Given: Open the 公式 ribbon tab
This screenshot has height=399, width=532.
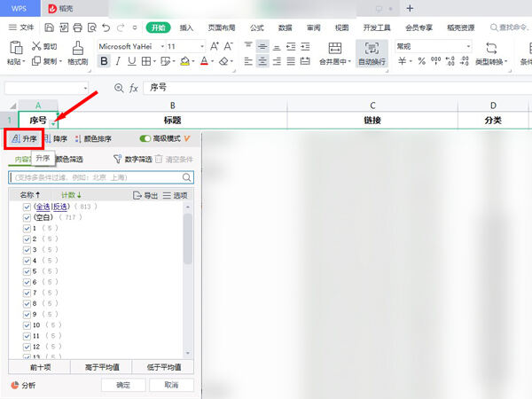Looking at the screenshot, I should 257,28.
